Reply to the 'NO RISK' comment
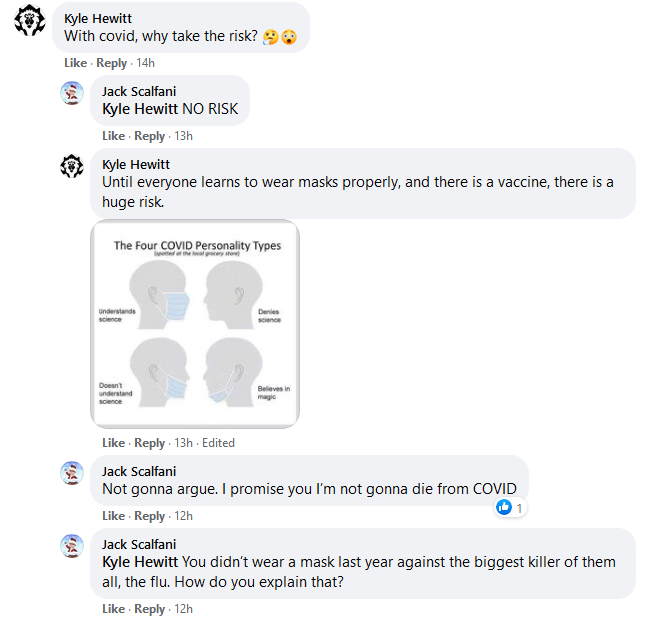Image resolution: width=646 pixels, height=618 pixels. point(150,136)
